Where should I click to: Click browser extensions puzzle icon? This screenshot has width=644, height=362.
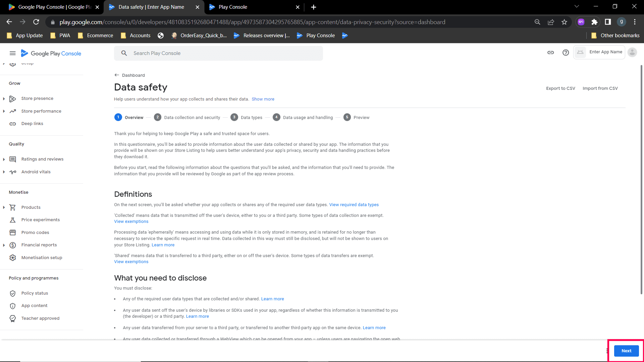click(594, 22)
